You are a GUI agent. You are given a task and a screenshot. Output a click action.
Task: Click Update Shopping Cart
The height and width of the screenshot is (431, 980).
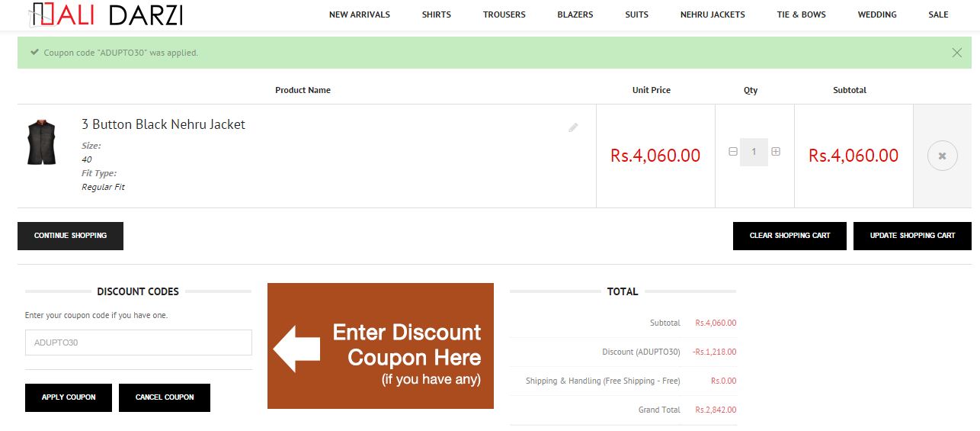(912, 236)
